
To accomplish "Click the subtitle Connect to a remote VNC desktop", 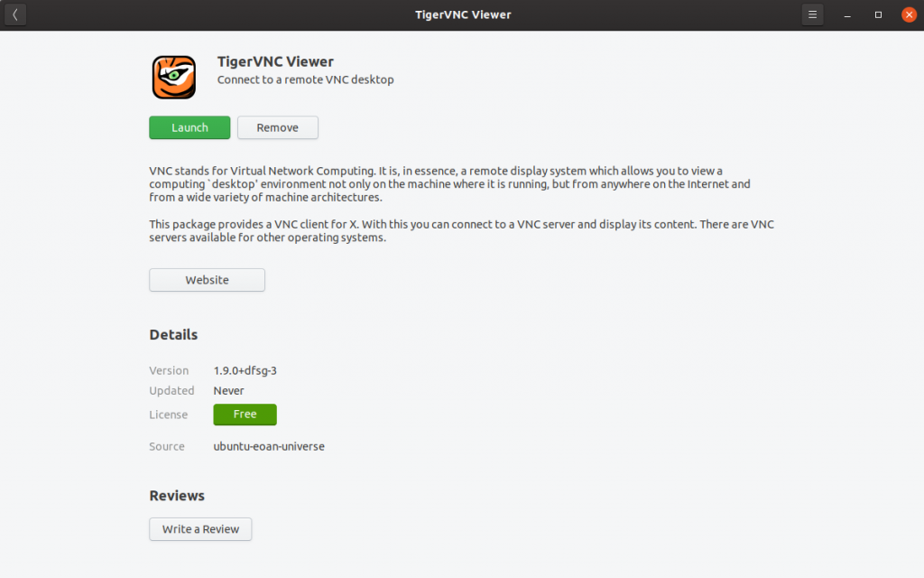I will (x=305, y=79).
